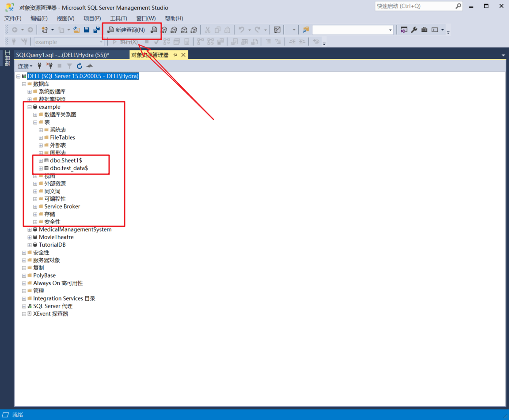Click the activity monitor pulse icon
This screenshot has width=509, height=420.
[x=90, y=66]
